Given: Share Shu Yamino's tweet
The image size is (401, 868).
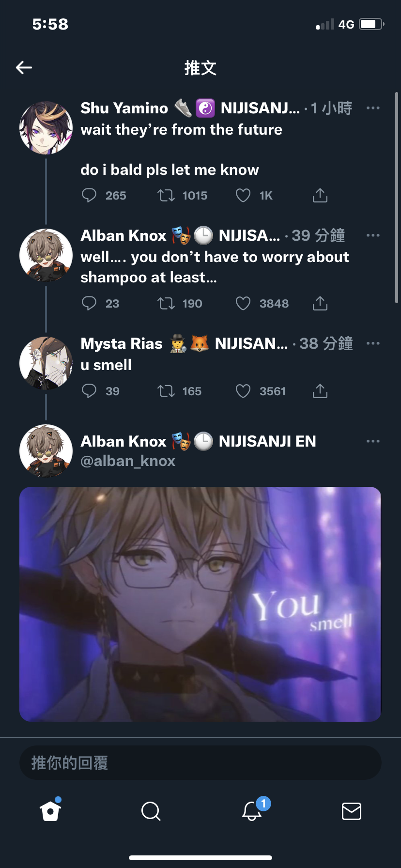Looking at the screenshot, I should (x=320, y=196).
